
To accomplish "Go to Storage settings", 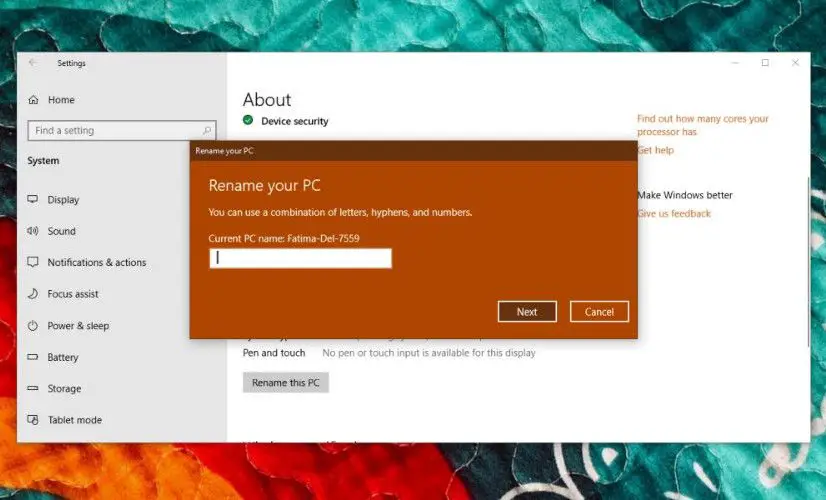I will coord(64,389).
